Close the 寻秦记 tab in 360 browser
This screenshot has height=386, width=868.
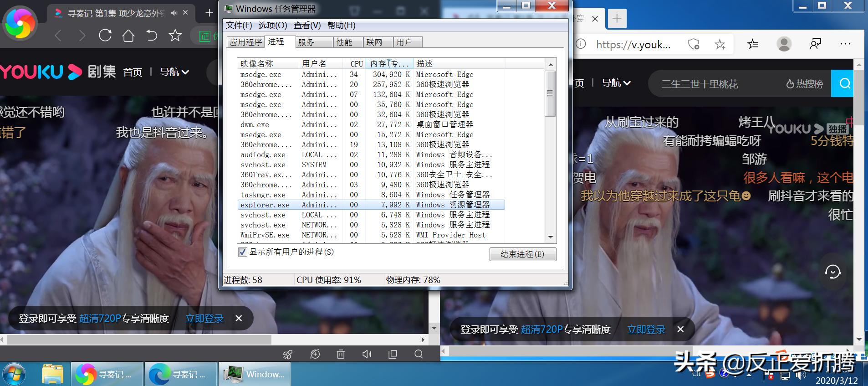[185, 13]
